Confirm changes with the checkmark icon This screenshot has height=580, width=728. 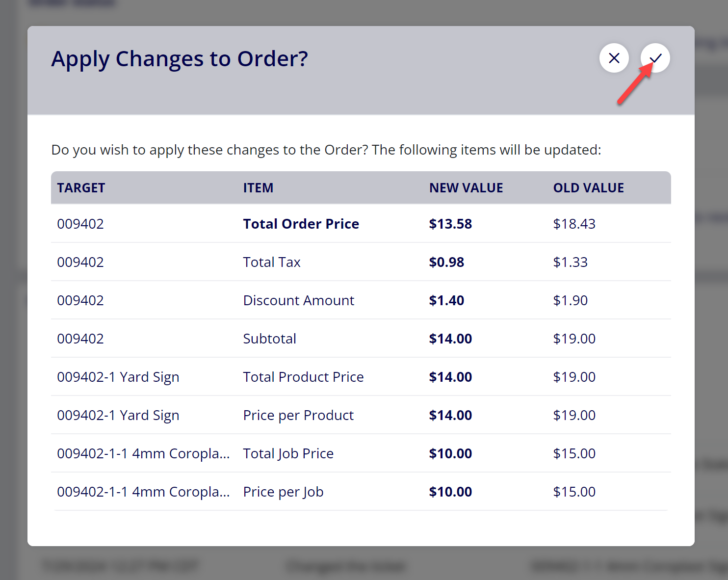tap(655, 58)
